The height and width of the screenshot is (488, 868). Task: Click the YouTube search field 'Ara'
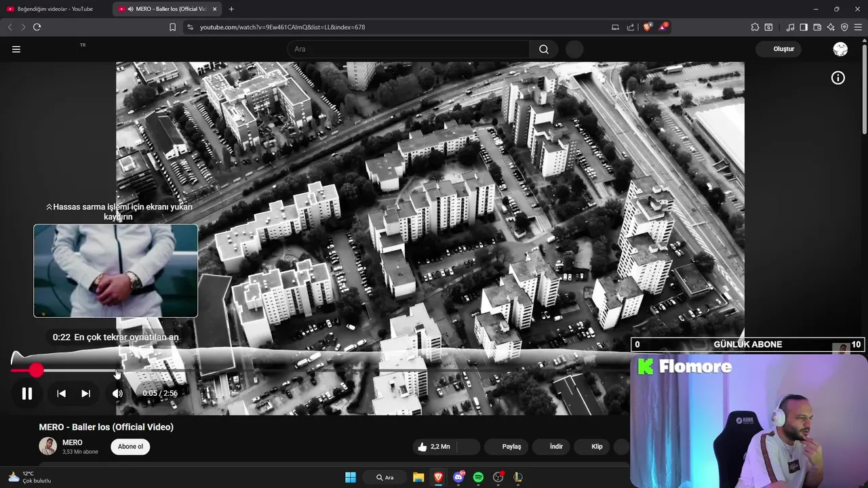[408, 49]
